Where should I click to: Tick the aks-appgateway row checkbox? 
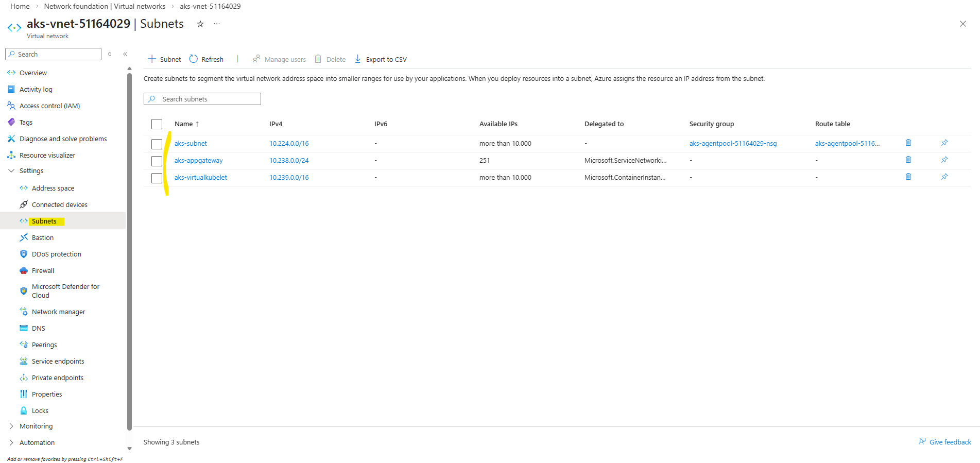[x=157, y=161]
